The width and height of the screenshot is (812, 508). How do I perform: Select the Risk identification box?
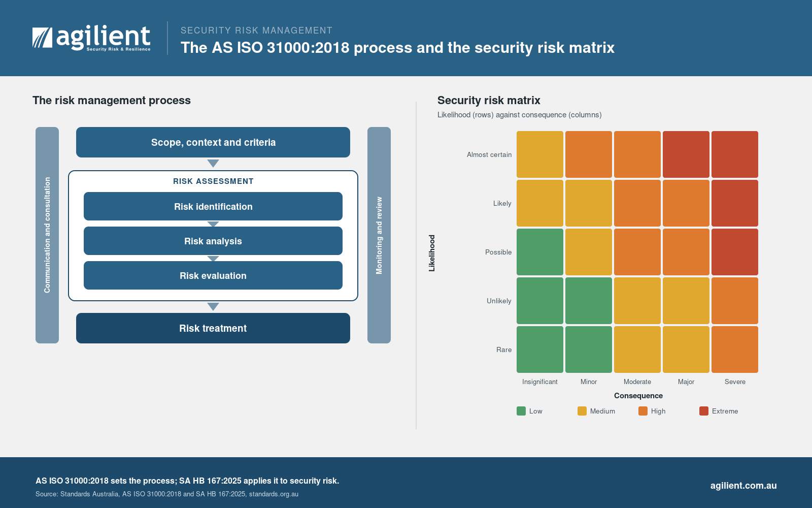(x=213, y=206)
